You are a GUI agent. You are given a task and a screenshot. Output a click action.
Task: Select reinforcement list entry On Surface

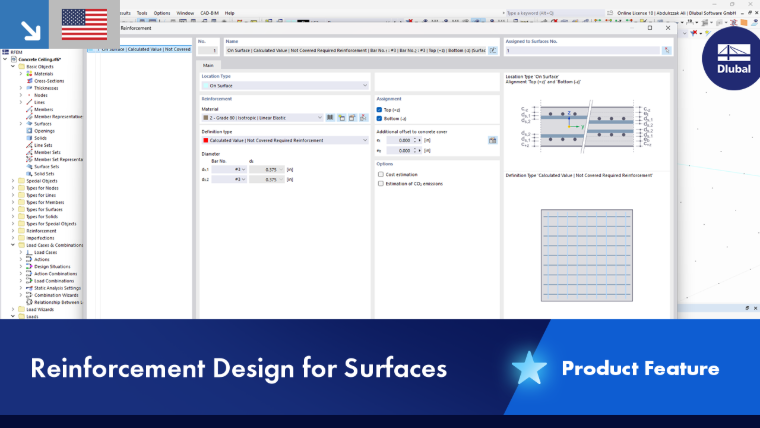click(x=140, y=49)
